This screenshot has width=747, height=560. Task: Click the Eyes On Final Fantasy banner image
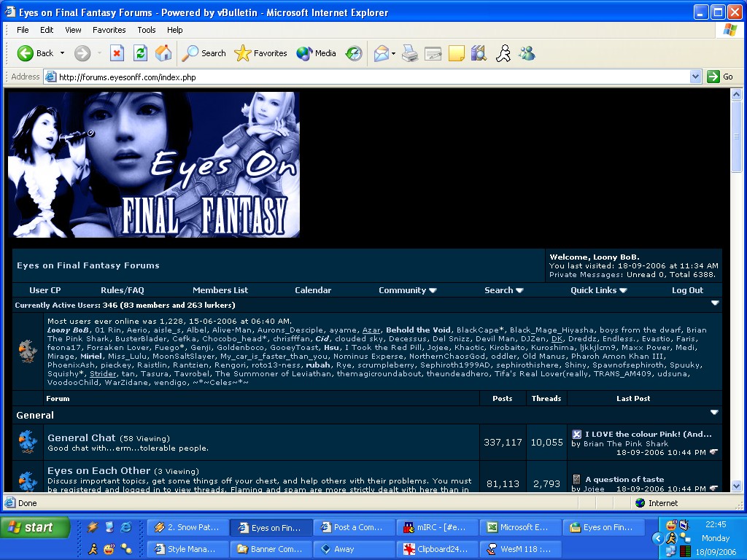pos(154,165)
